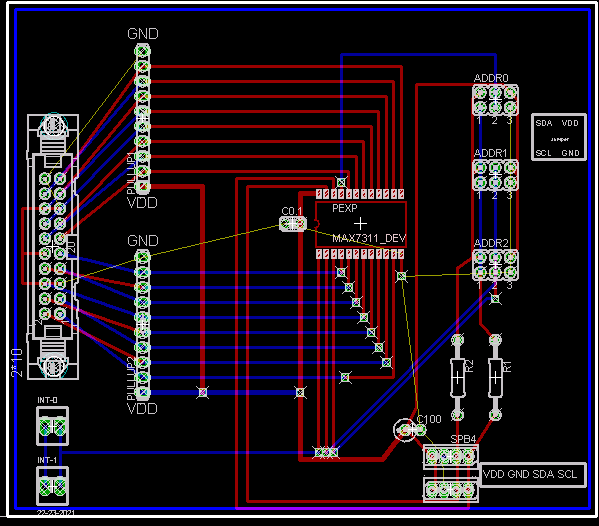Click the VDD label below PULLUP1 header
Viewport: 599px width, 526px height.
pos(142,203)
